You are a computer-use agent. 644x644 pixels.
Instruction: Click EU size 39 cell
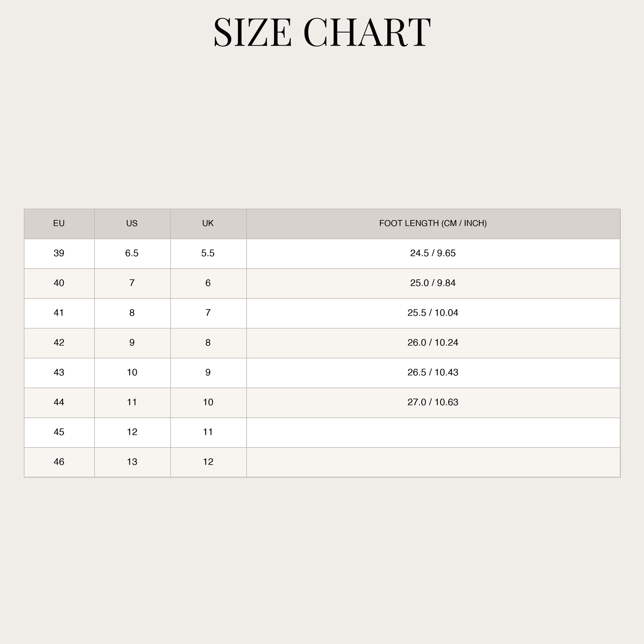(x=59, y=253)
